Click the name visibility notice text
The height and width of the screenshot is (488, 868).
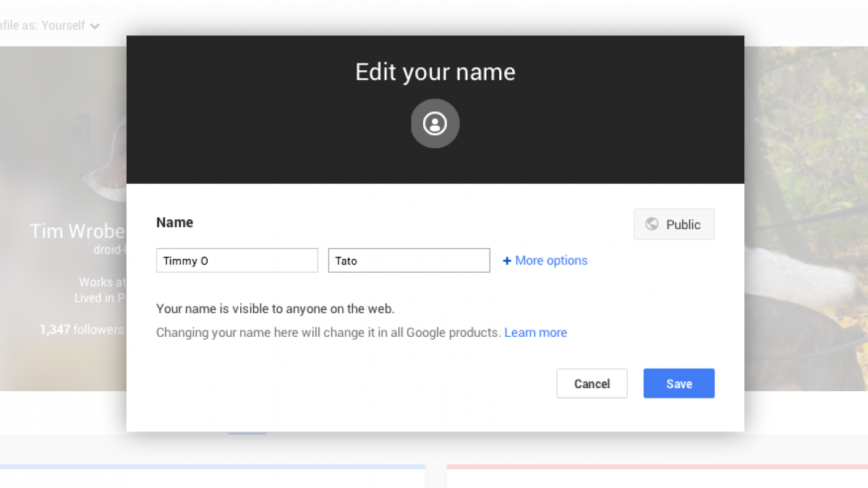pyautogui.click(x=275, y=309)
